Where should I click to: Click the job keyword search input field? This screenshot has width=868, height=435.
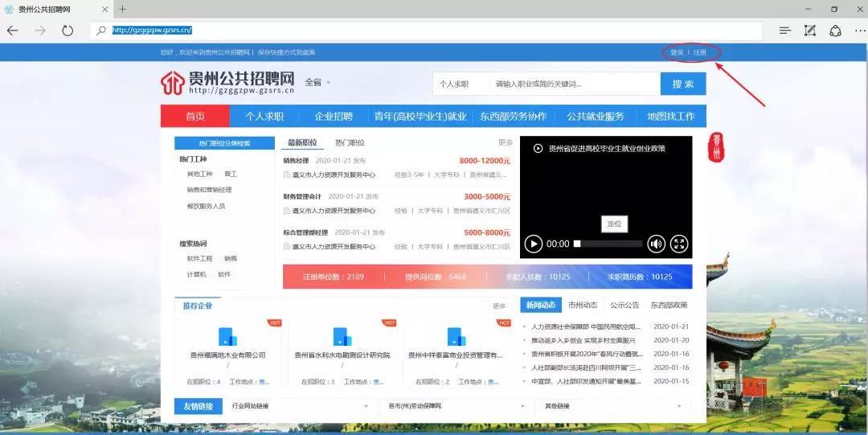pos(575,84)
